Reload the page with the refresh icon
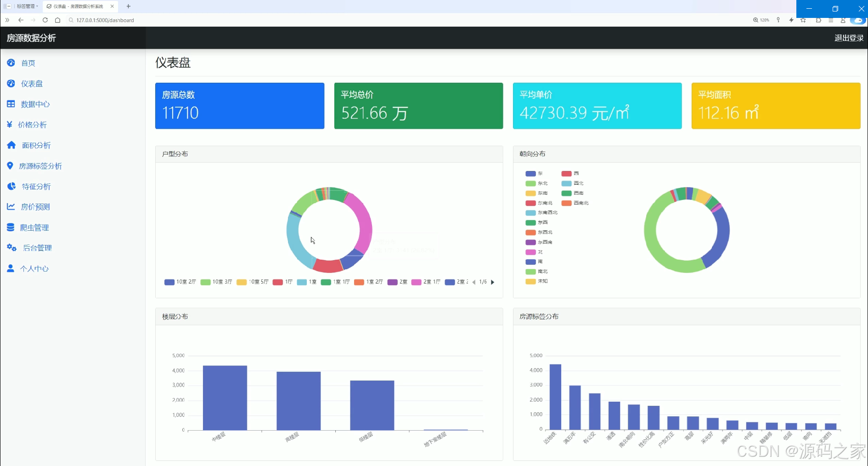The height and width of the screenshot is (466, 868). pos(45,20)
